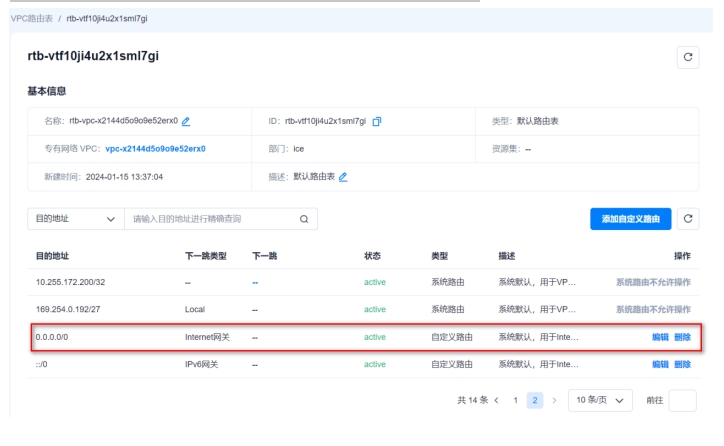Image resolution: width=724 pixels, height=446 pixels.
Task: Click Local next hop type cell
Action: click(x=195, y=309)
